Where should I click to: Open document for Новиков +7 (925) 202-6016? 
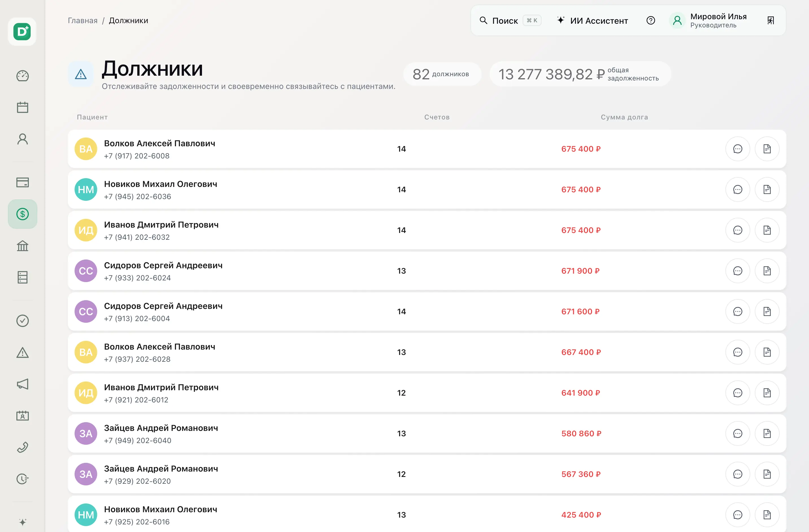coord(767,515)
